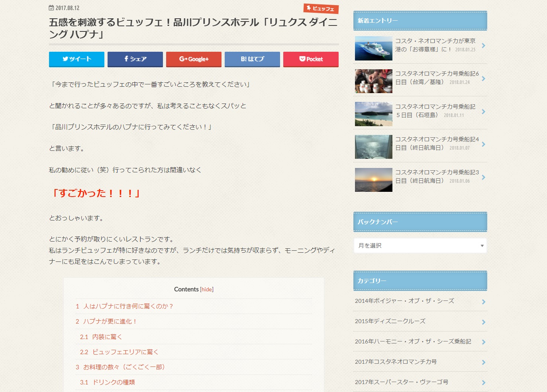This screenshot has height=392, width=547.
Task: Open the thumbnail for 乗船記6日目 台湾／基隆
Action: [x=374, y=81]
